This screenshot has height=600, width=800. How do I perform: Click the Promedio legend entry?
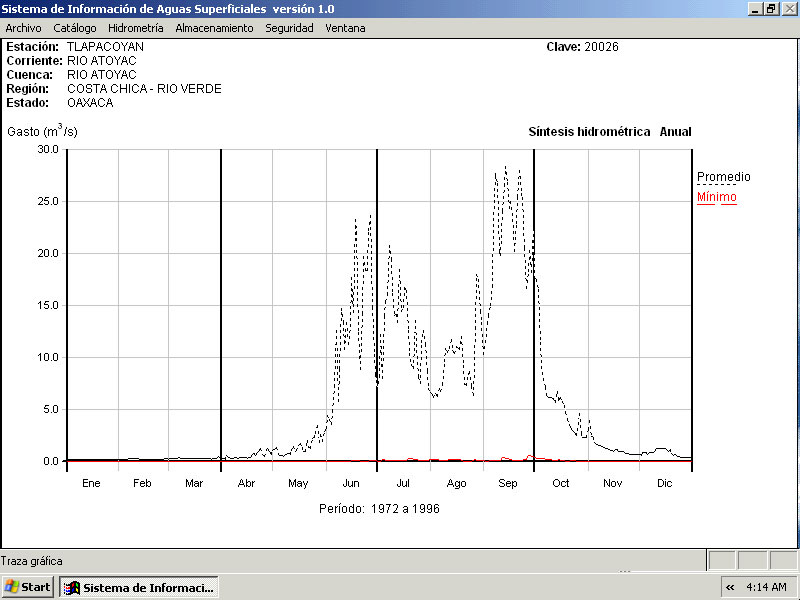(x=723, y=177)
